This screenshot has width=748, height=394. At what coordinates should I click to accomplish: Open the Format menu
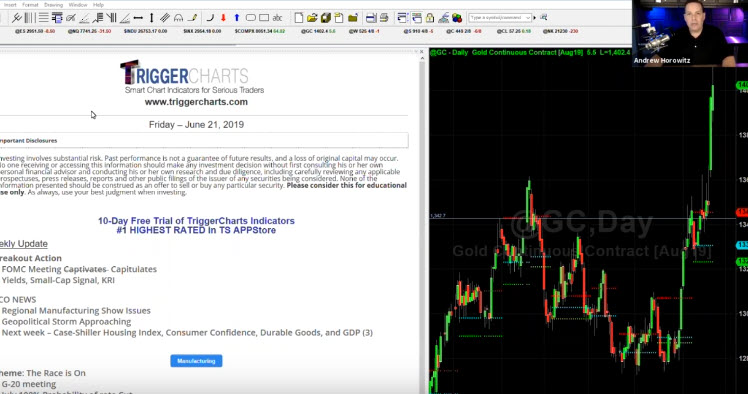(x=30, y=5)
